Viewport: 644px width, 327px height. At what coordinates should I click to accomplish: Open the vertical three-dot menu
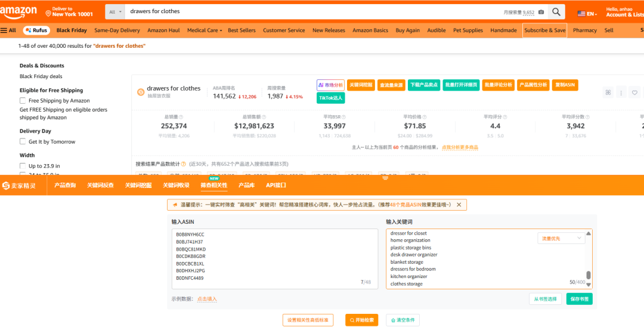tap(621, 93)
